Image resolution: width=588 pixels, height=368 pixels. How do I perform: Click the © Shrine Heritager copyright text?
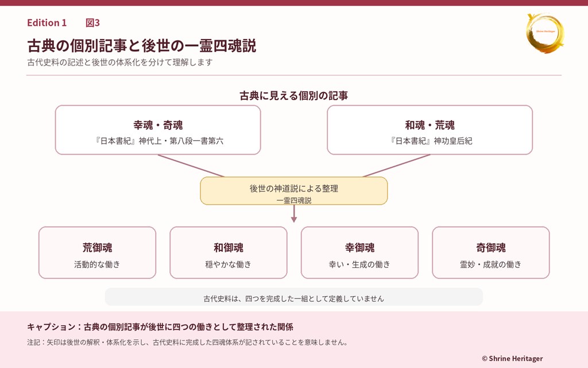[512, 359]
